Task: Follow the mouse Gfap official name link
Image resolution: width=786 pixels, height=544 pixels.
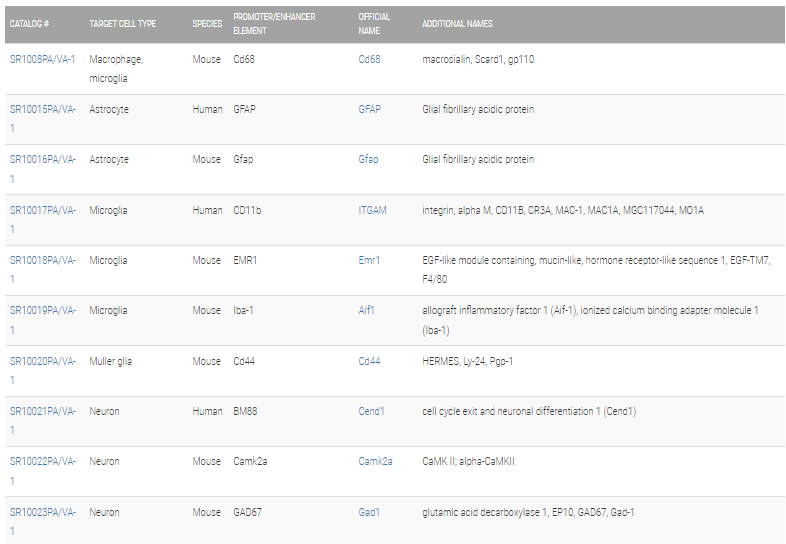Action: tap(368, 159)
